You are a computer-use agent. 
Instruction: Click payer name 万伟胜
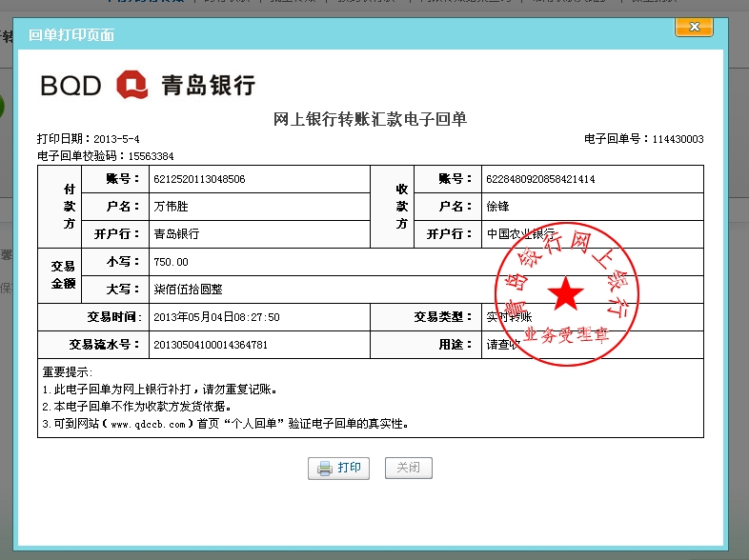click(x=171, y=207)
